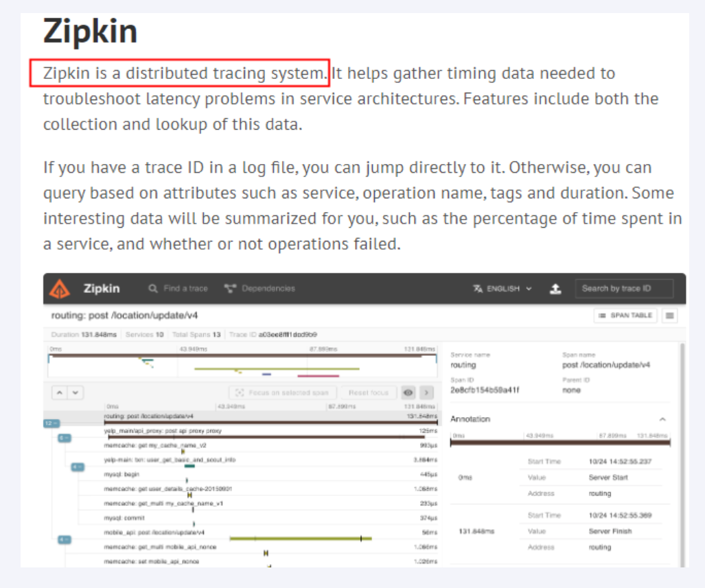Collapse the Annotation section chevron

pos(662,419)
